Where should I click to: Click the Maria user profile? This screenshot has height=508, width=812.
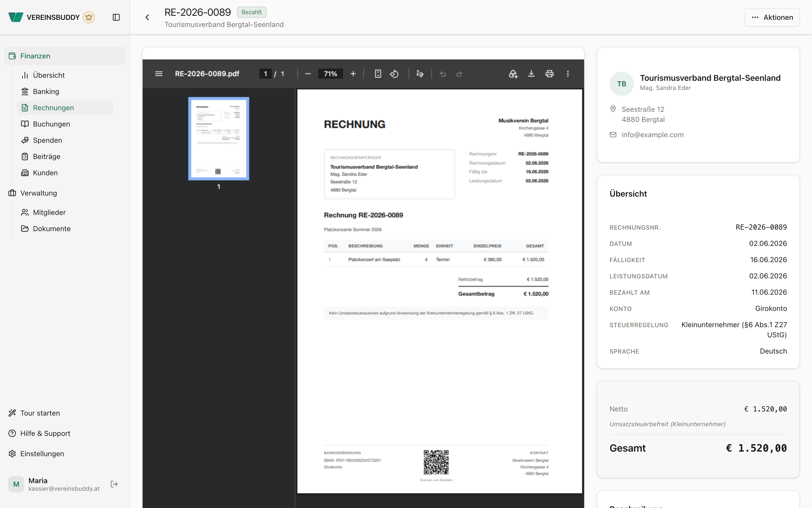(x=54, y=484)
